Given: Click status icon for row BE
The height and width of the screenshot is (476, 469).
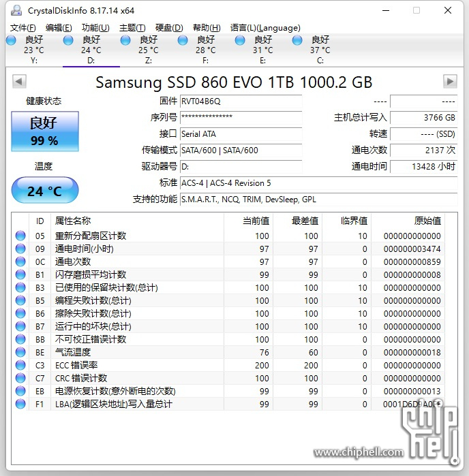Looking at the screenshot, I should (x=20, y=352).
